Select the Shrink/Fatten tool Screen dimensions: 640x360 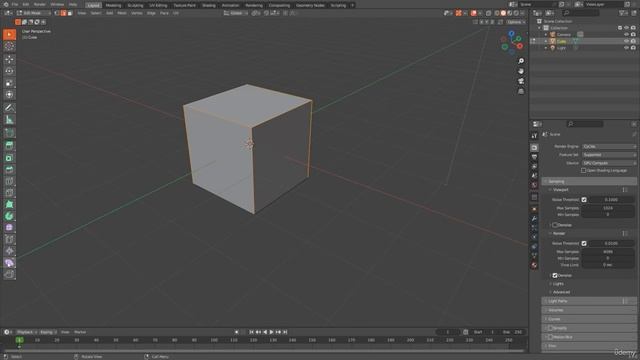tap(9, 251)
